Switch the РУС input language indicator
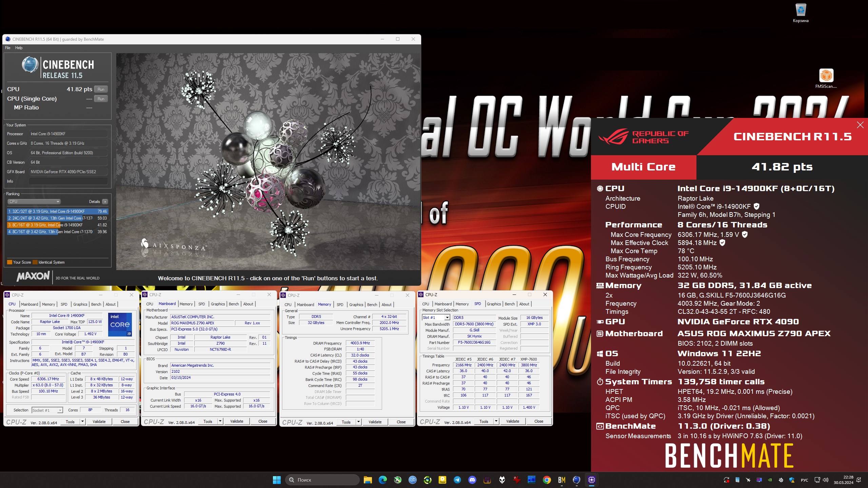Viewport: 868px width, 488px height. coord(804,480)
